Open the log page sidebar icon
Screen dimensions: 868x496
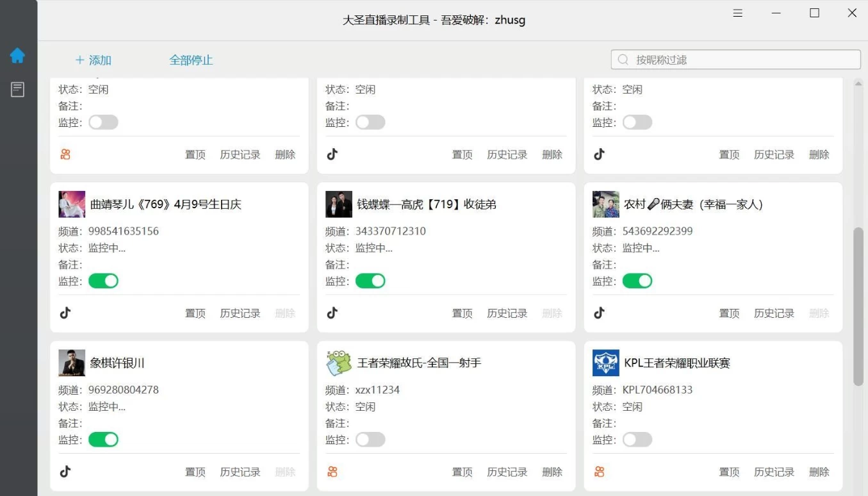click(x=17, y=90)
